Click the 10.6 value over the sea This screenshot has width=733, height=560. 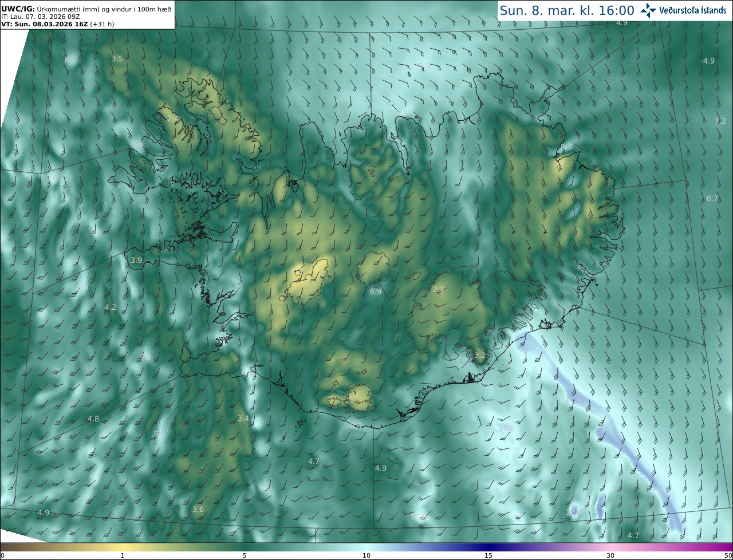[507, 428]
